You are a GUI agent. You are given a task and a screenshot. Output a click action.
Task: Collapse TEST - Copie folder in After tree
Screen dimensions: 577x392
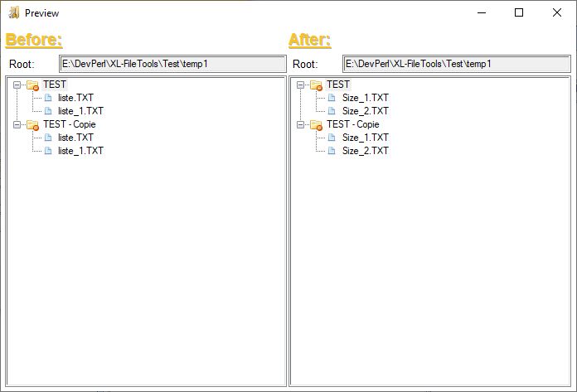300,124
